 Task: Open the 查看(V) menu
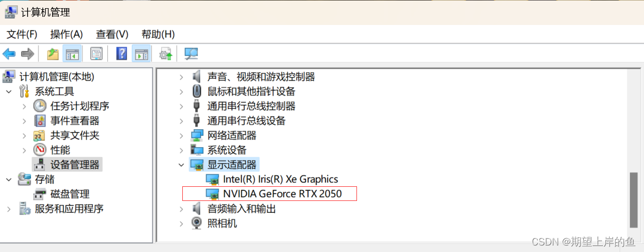tap(112, 34)
